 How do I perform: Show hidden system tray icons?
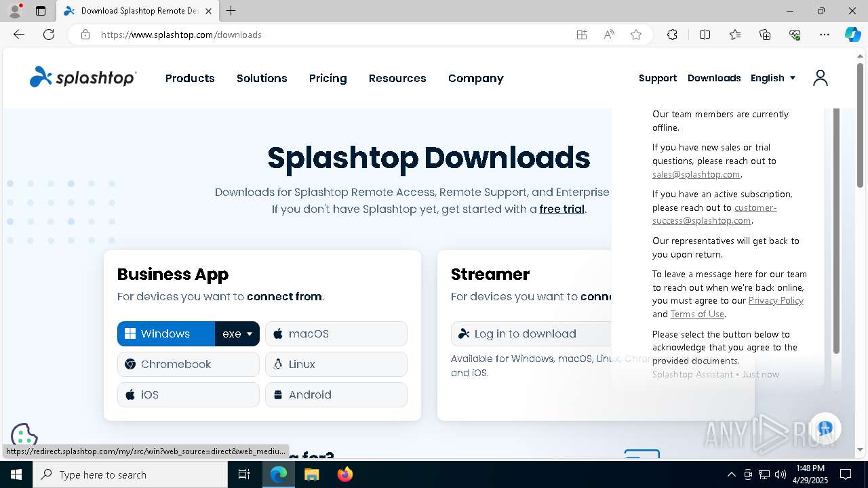(x=731, y=474)
